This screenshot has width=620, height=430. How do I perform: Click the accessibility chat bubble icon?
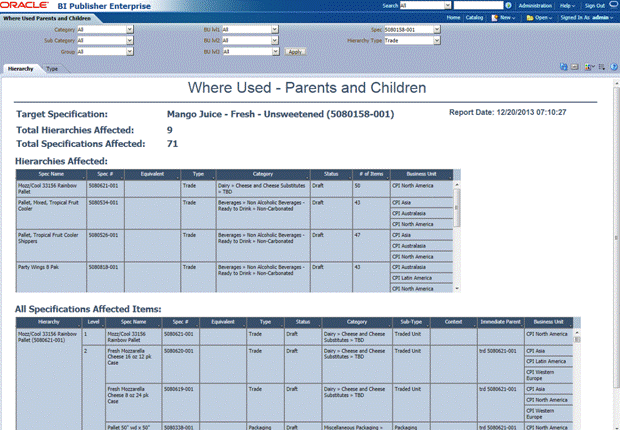pyautogui.click(x=614, y=5)
